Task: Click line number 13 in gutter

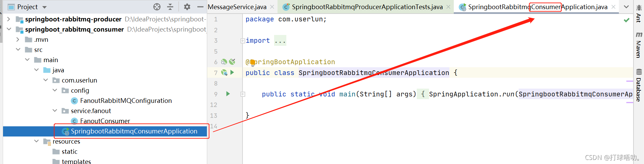Action: coord(214,115)
